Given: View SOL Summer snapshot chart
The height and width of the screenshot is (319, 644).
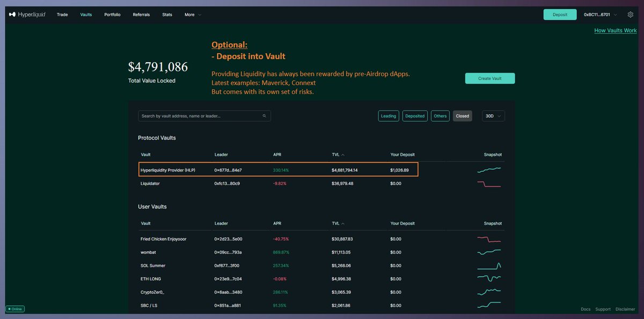Looking at the screenshot, I should [489, 265].
